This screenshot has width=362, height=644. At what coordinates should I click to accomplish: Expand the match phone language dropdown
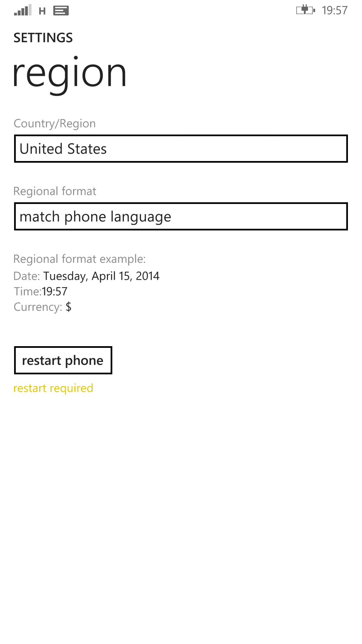(x=181, y=217)
